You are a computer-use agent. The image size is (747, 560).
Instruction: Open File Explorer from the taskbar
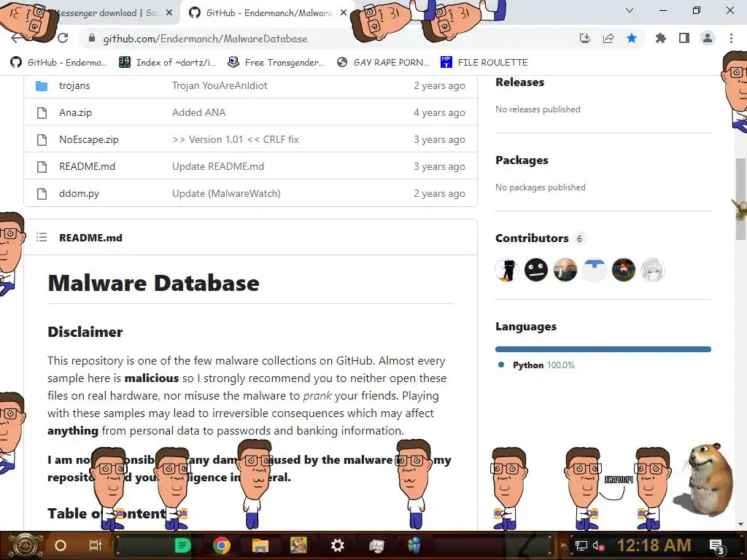pos(260,545)
